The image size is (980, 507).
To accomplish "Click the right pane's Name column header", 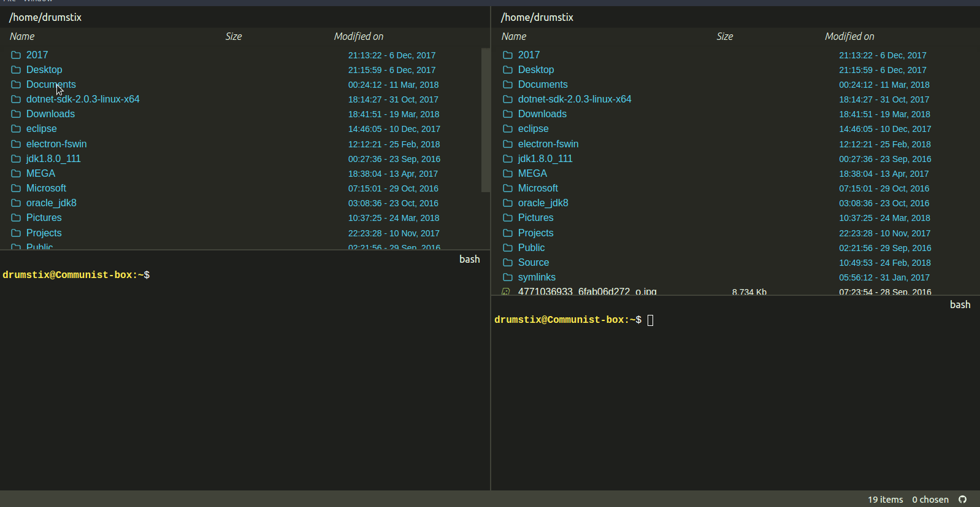I will (514, 37).
